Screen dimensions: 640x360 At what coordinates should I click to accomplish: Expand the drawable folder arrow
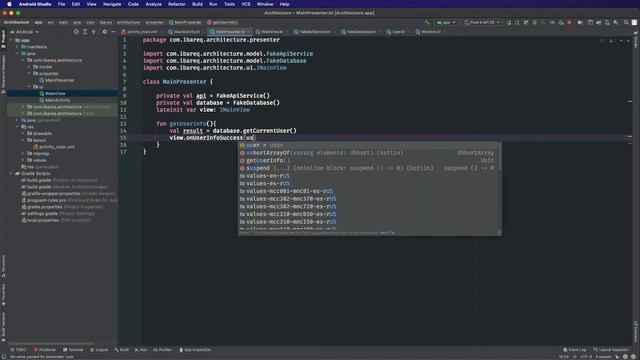(x=23, y=133)
